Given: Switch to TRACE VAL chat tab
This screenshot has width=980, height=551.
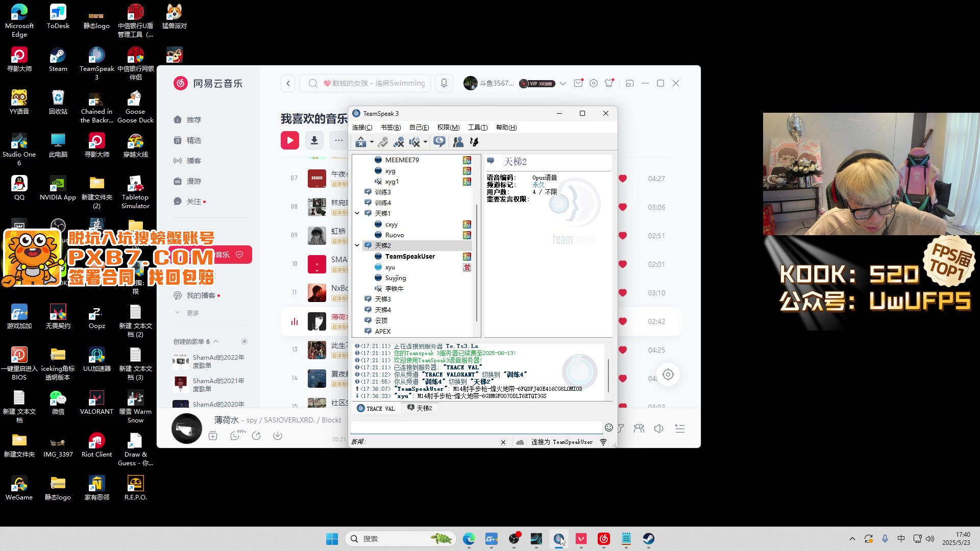Looking at the screenshot, I should pos(376,408).
